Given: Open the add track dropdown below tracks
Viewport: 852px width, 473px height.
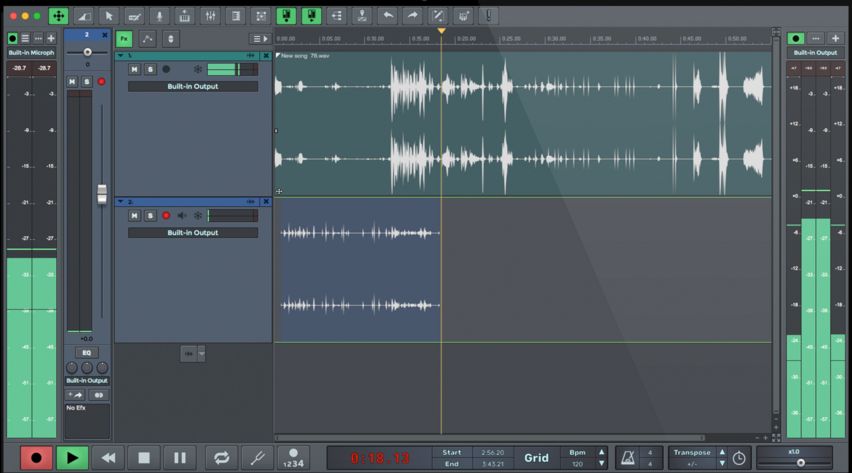Looking at the screenshot, I should pos(202,354).
